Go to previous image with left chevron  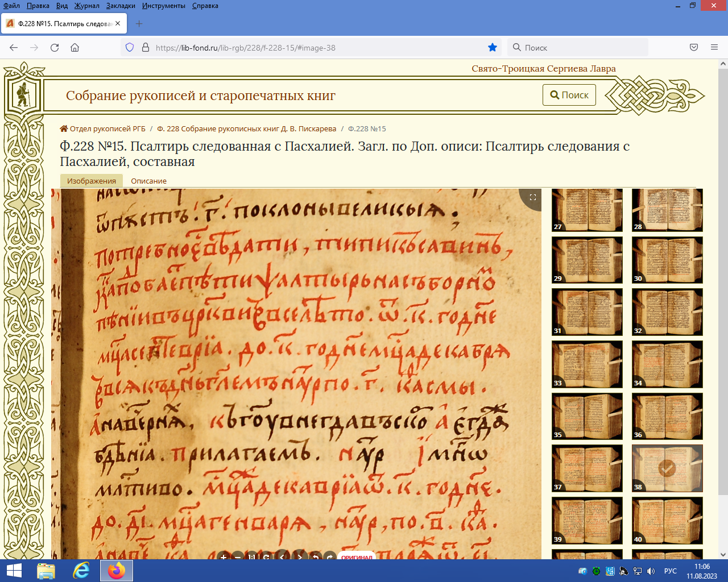pyautogui.click(x=282, y=557)
